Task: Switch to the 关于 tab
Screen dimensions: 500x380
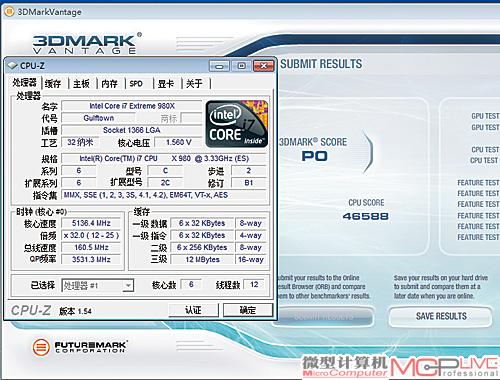Action: pyautogui.click(x=194, y=84)
